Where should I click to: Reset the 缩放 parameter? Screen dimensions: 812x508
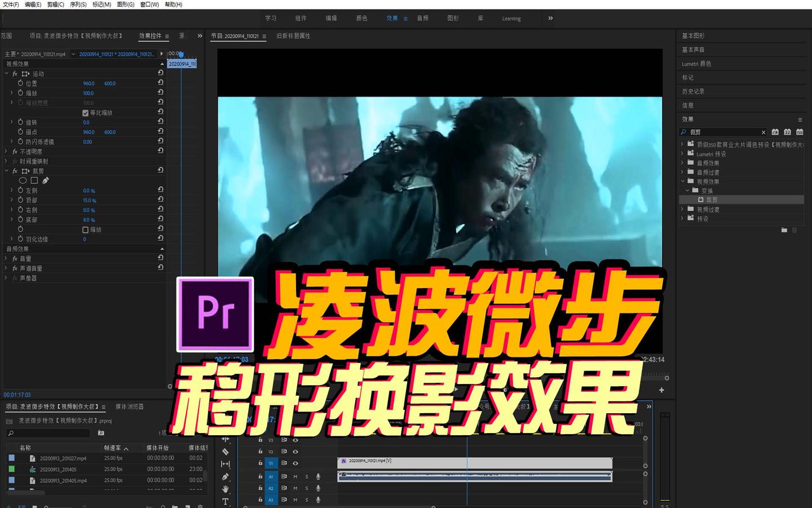pyautogui.click(x=161, y=92)
